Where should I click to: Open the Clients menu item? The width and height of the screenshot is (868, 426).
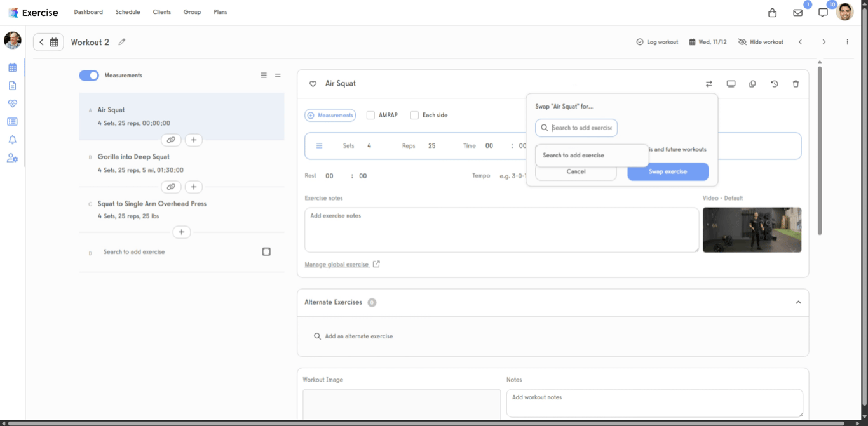point(161,11)
